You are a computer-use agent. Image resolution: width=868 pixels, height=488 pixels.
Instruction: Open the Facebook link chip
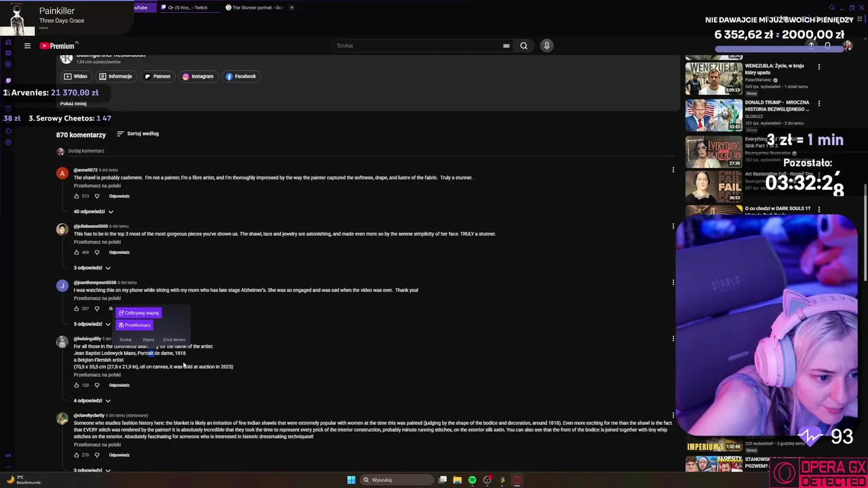[241, 77]
